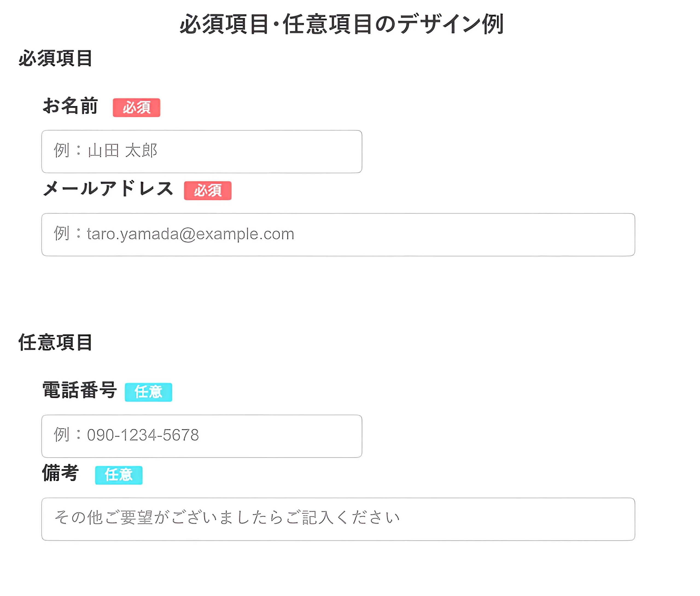The height and width of the screenshot is (596, 700).
Task: Click the 090-1234-5678 placeholder text
Action: 143,435
